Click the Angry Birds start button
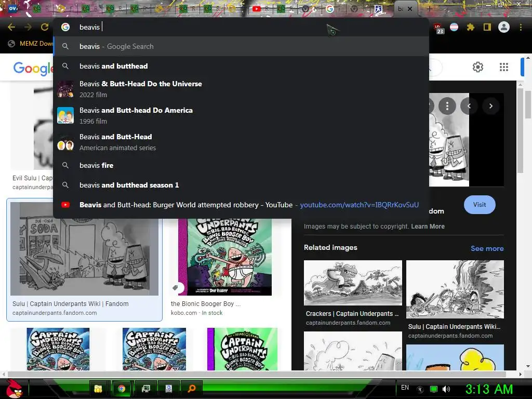 pos(14,389)
